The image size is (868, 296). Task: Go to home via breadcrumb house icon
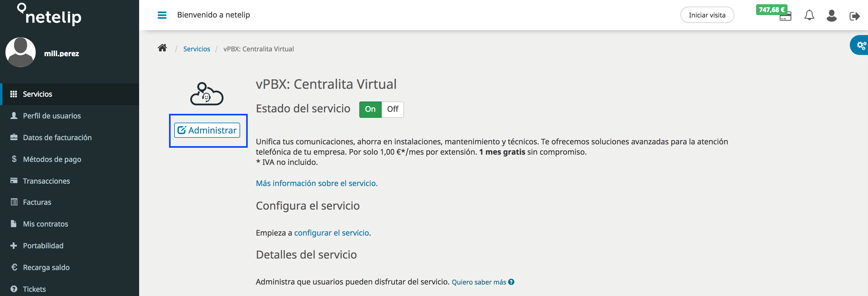pos(162,48)
